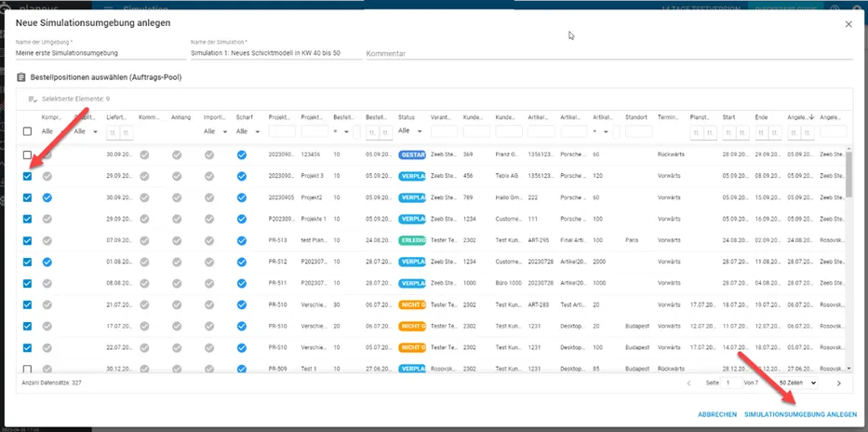Click the Name der Umgebung field
This screenshot has height=432, width=868.
click(100, 53)
